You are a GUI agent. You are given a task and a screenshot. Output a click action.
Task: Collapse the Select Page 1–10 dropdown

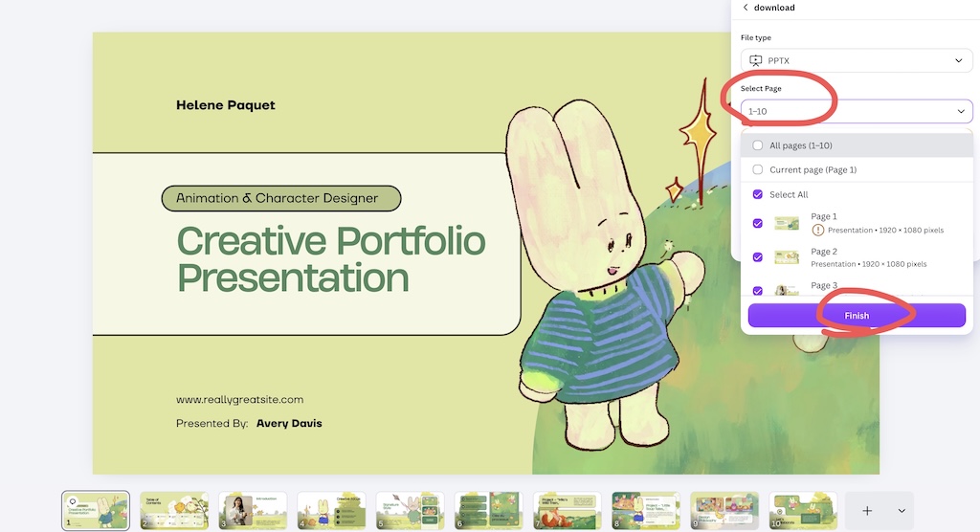[x=857, y=111]
